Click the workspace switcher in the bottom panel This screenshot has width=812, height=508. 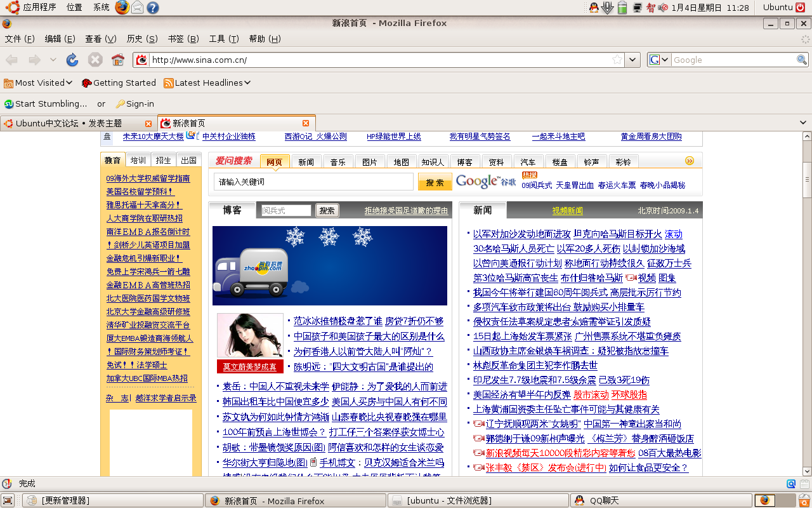coord(774,500)
